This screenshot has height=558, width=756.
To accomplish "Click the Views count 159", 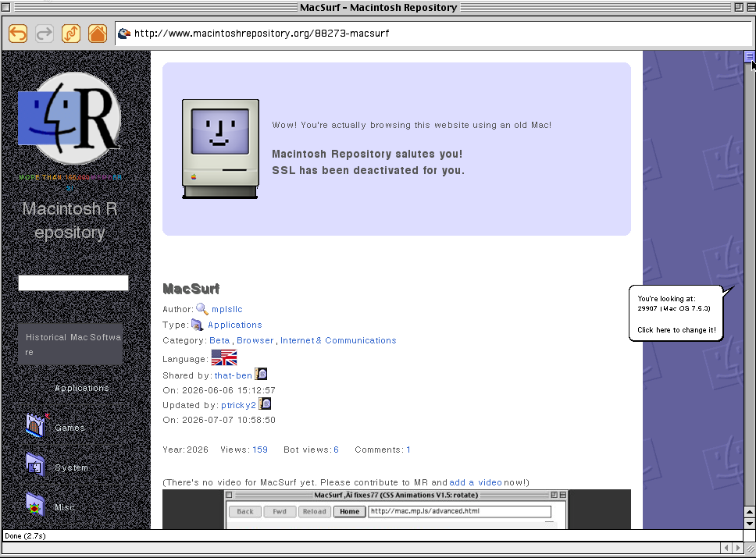I will (x=260, y=450).
